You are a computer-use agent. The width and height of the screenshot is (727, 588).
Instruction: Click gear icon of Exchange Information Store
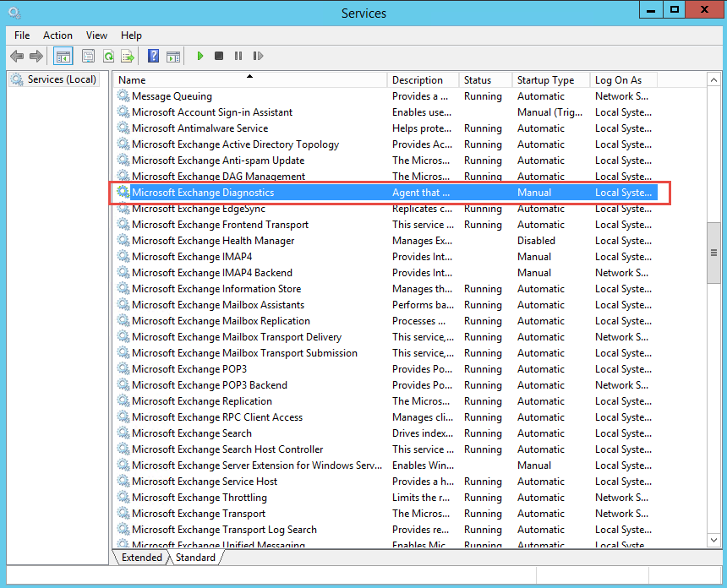coord(123,289)
